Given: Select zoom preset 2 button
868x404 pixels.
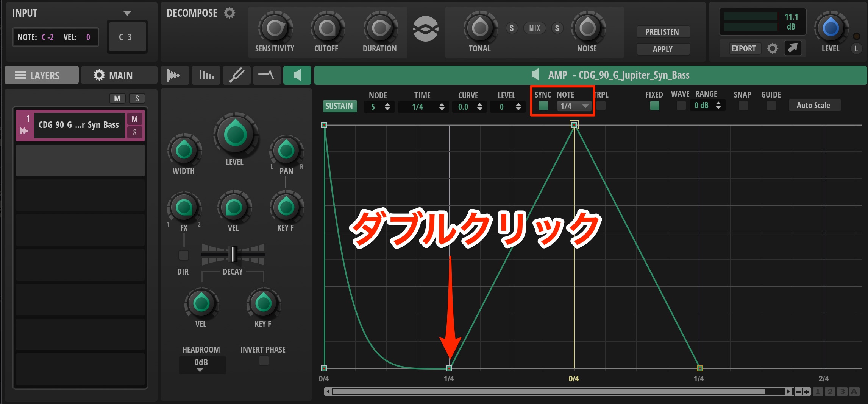Looking at the screenshot, I should 830,392.
